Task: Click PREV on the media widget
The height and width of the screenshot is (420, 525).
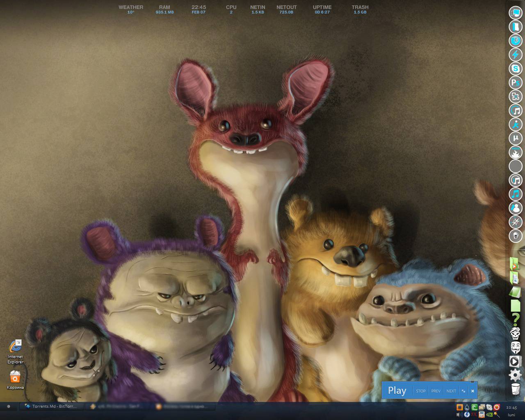Action: [x=436, y=391]
